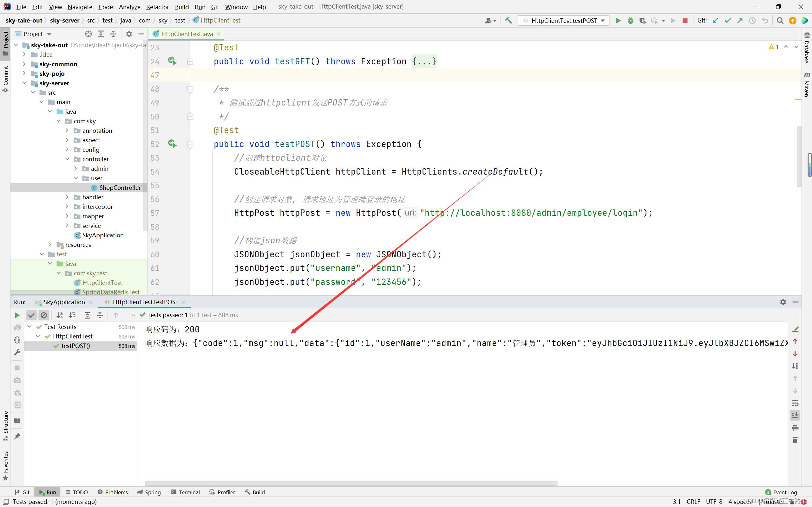Viewport: 812px width, 507px height.
Task: Open the Refactor menu
Action: click(x=157, y=7)
